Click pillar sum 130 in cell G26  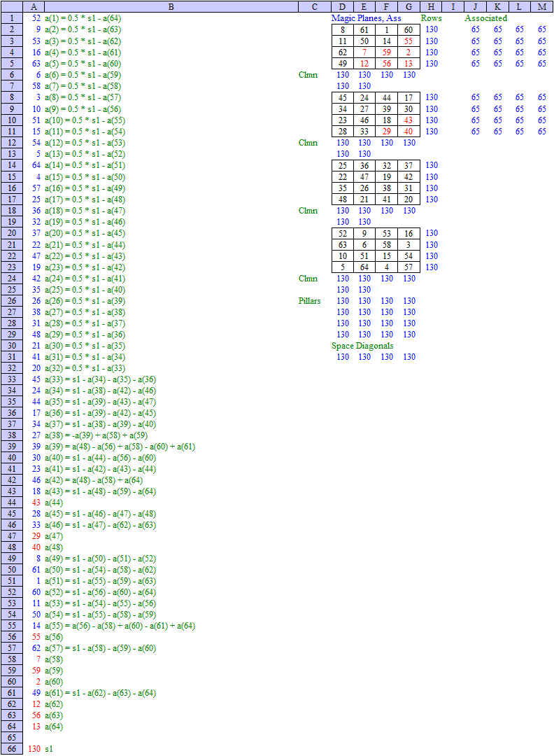[x=409, y=301]
